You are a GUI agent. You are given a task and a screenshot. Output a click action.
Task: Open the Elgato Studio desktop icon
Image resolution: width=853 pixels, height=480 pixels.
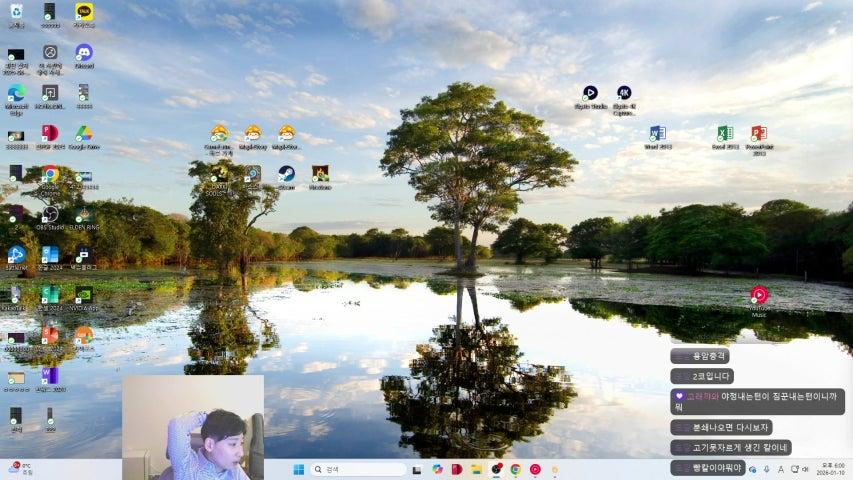coord(590,97)
